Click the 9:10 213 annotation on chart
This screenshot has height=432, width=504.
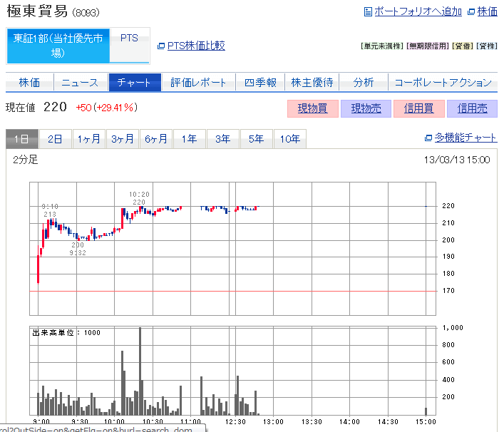click(50, 210)
